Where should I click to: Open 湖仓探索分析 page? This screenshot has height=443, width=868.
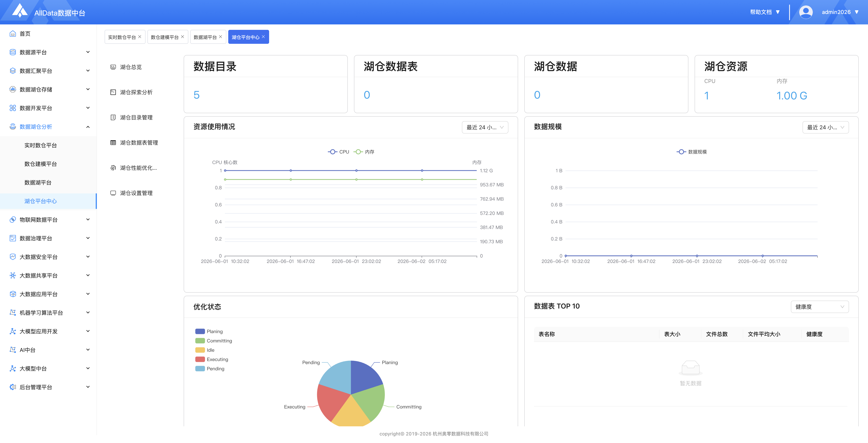click(x=136, y=92)
